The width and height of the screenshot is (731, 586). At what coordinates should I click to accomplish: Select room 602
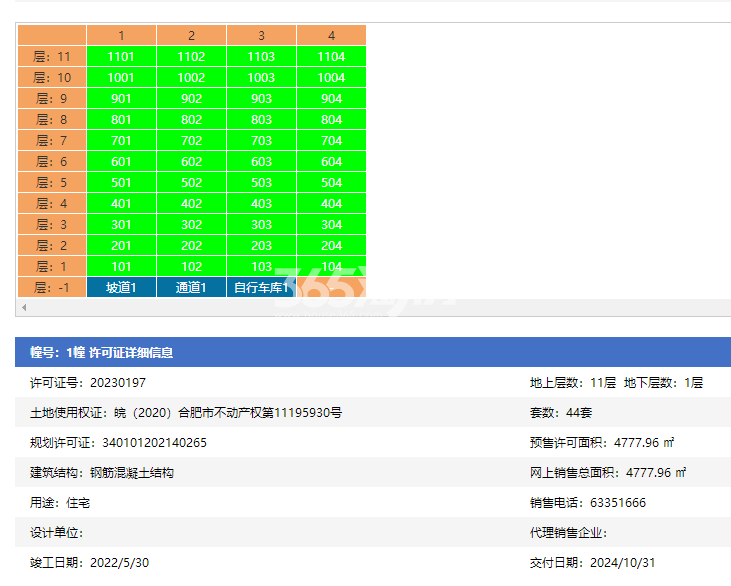coord(191,161)
